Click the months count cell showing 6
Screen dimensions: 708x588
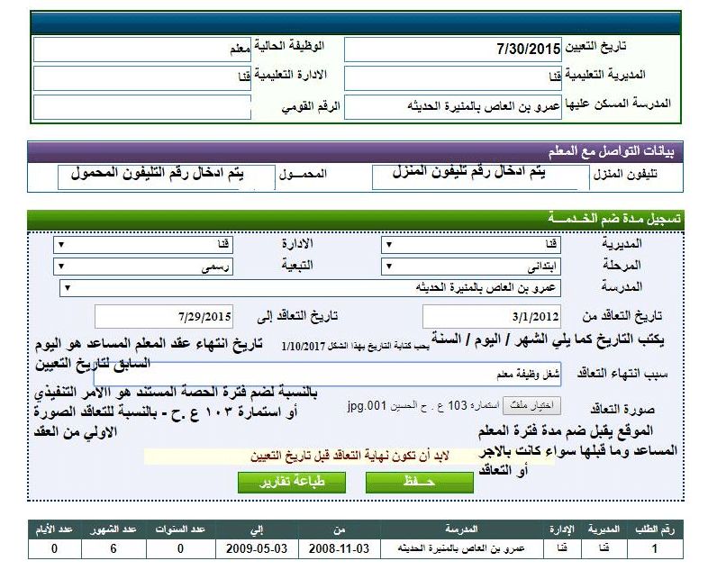coord(113,548)
